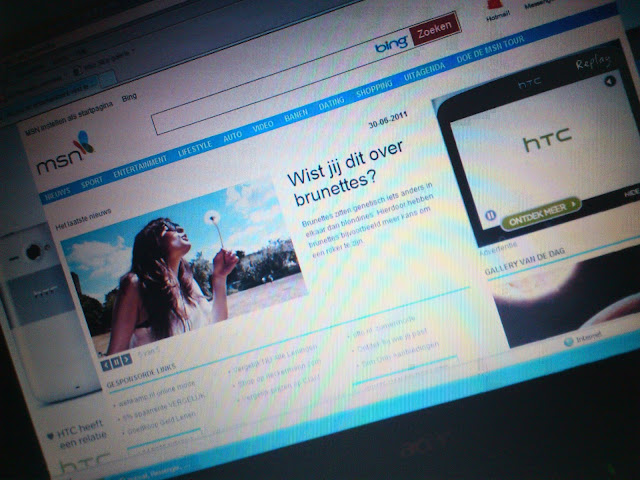Open Hotmail icon in page header
640x480 pixels.
[x=496, y=9]
